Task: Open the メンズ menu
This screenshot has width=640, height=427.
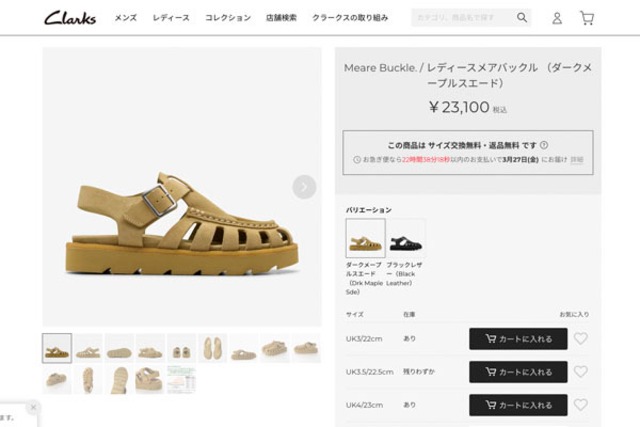Action: (126, 18)
